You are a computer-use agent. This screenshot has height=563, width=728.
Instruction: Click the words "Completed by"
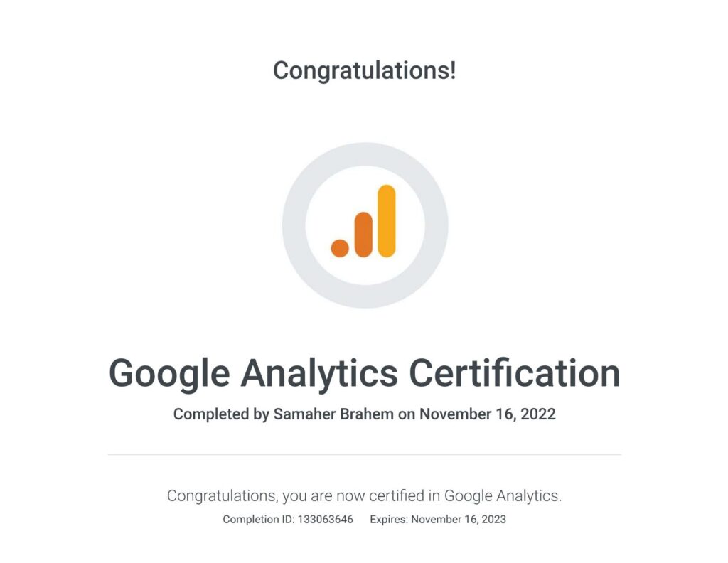[221, 414]
